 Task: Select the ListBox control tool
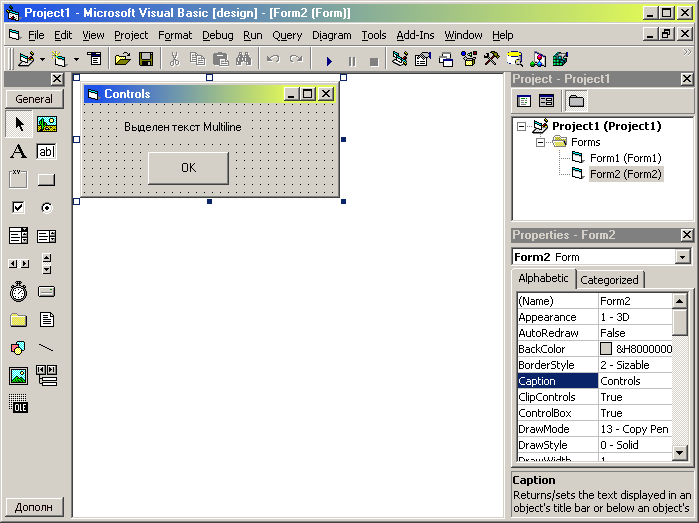(46, 235)
